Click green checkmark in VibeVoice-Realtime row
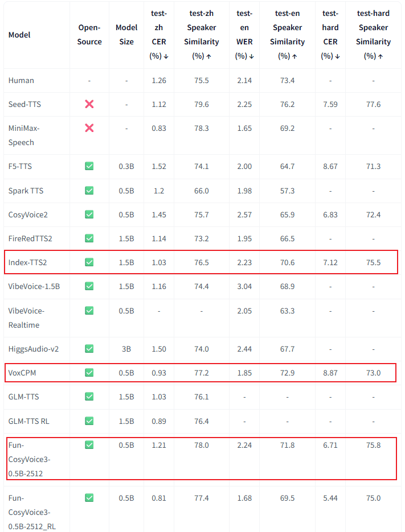Viewport: 405px width, 532px height. click(89, 311)
